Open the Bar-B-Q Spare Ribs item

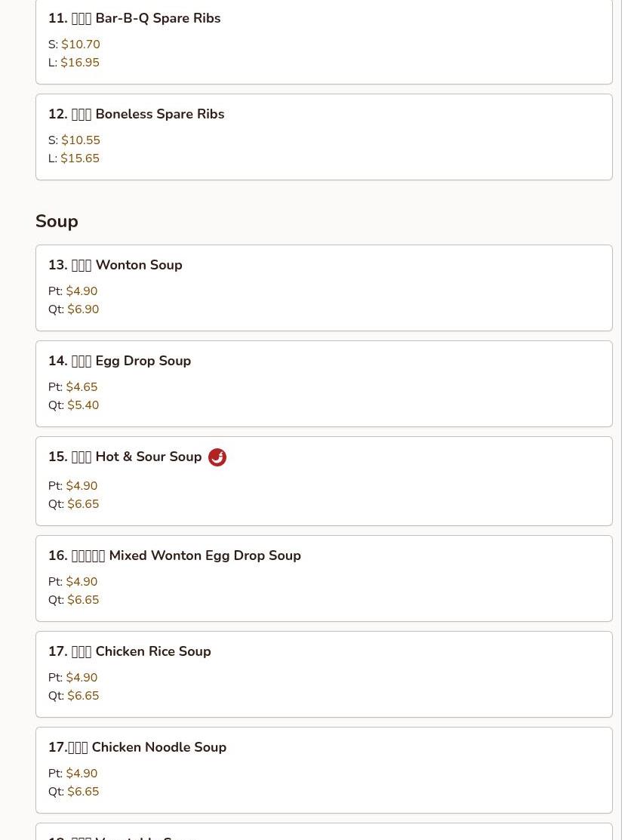134,18
